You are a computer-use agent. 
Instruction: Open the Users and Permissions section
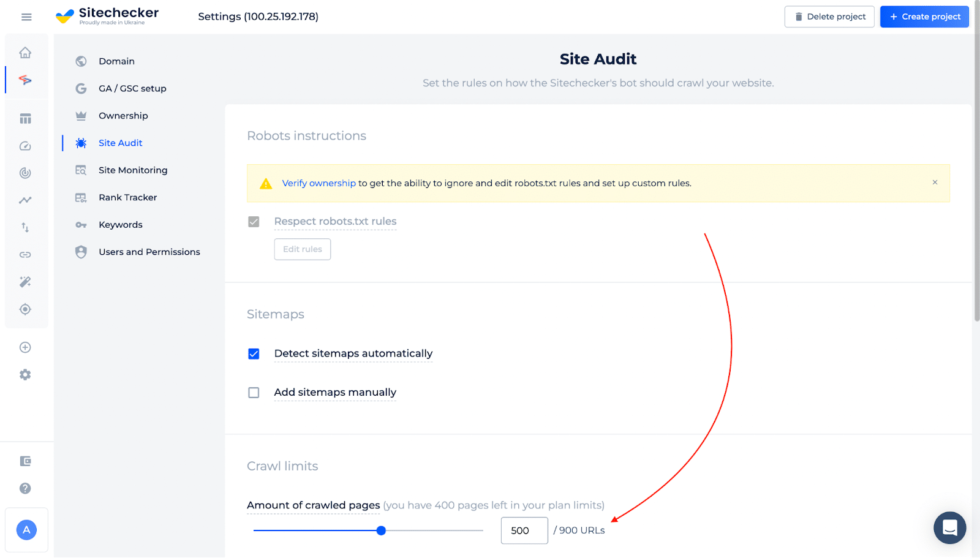pyautogui.click(x=149, y=252)
